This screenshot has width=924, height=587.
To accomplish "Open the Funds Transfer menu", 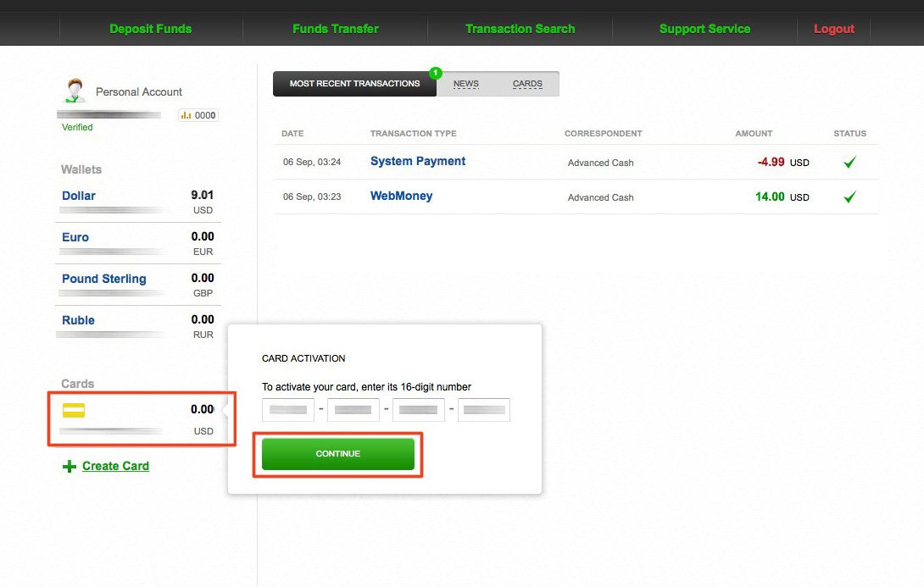I will click(x=336, y=29).
